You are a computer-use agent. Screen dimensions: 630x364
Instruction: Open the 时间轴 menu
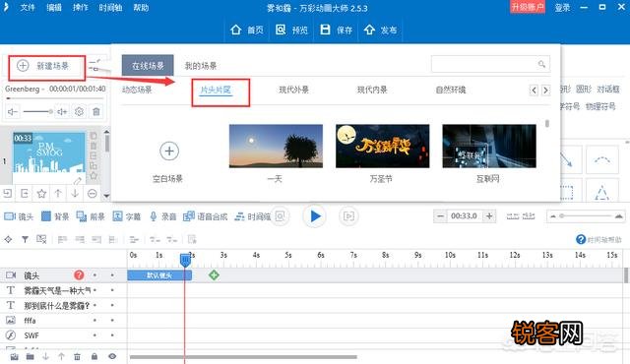coord(110,8)
